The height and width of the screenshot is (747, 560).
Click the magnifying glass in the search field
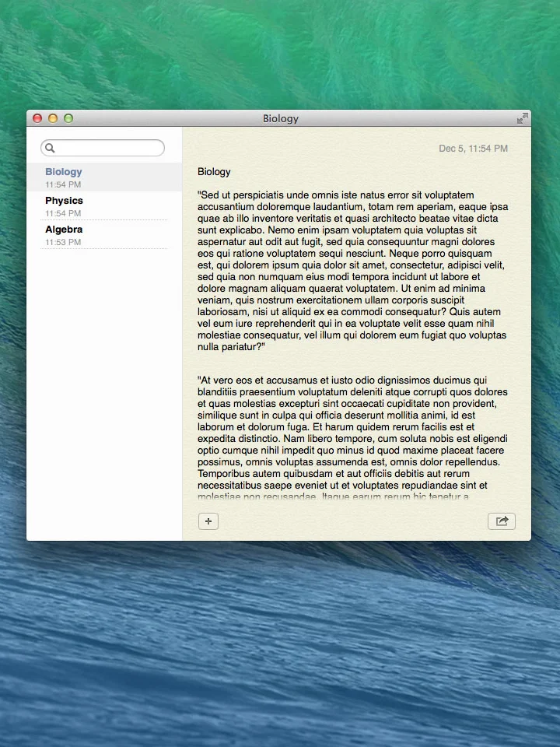coord(50,148)
